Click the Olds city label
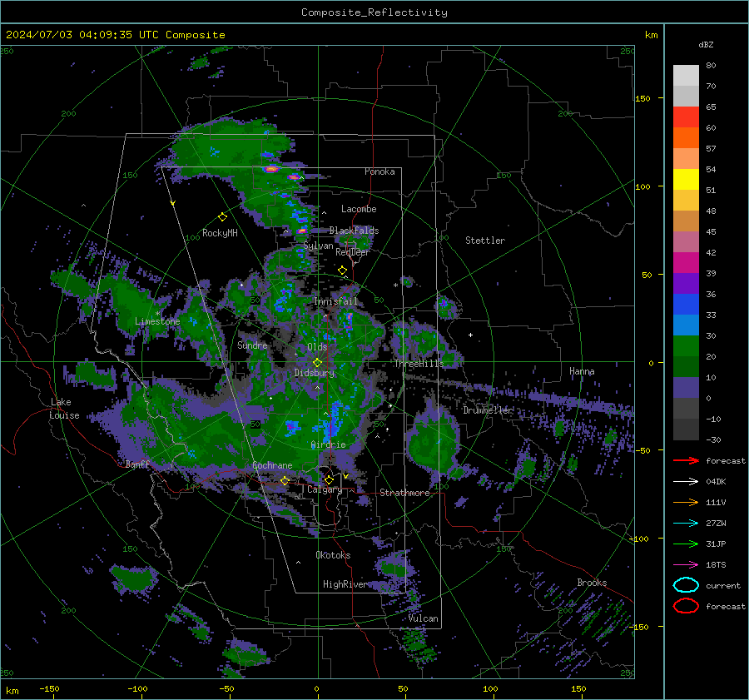749x700 pixels. [317, 347]
